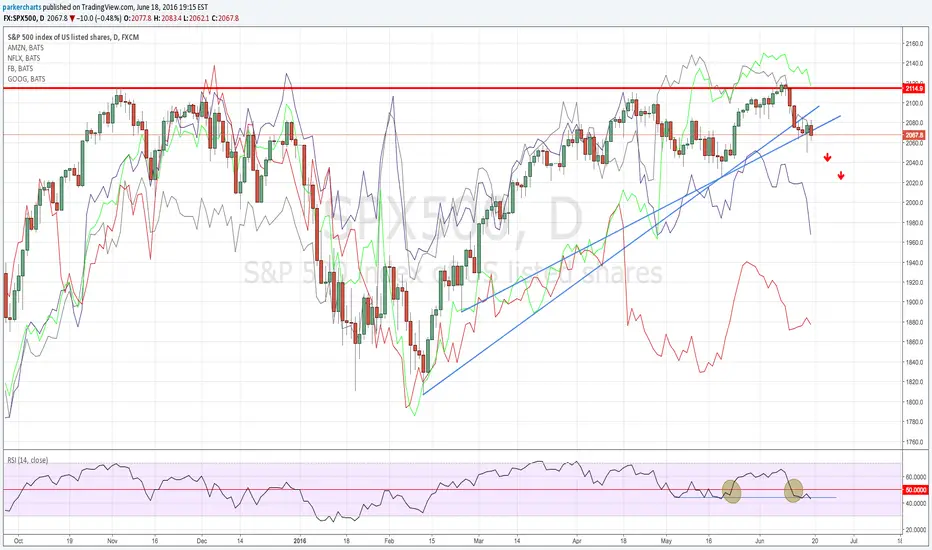932x550 pixels.
Task: Click the 1800.0 price axis label
Action: [x=914, y=402]
